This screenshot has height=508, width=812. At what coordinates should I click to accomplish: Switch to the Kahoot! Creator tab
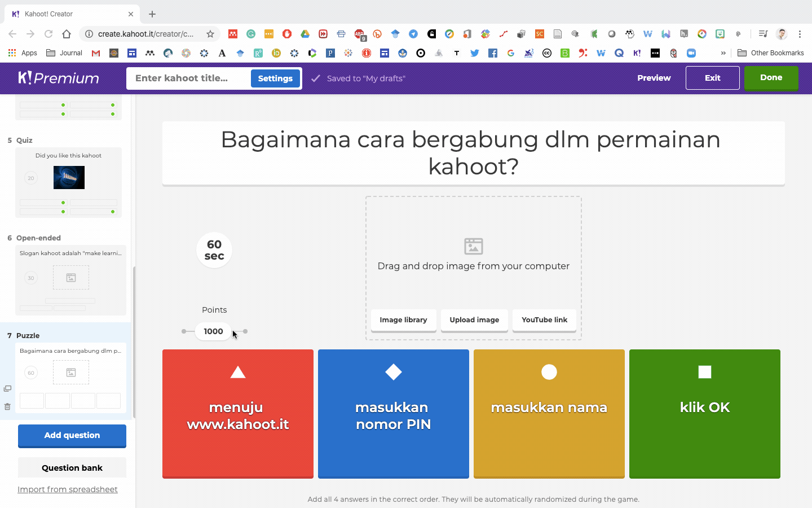(x=73, y=14)
